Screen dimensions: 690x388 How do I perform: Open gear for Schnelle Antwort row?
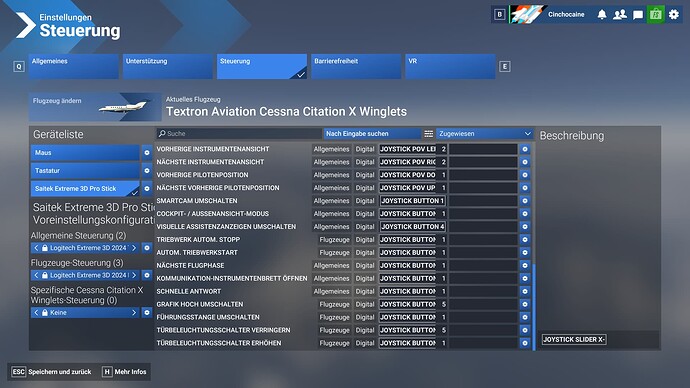(525, 291)
